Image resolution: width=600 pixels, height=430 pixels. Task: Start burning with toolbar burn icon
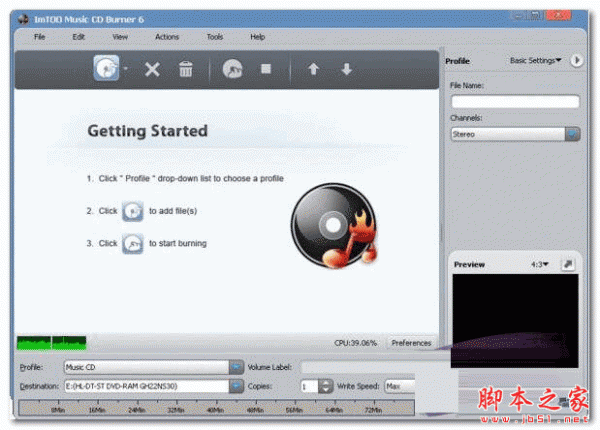coord(232,69)
